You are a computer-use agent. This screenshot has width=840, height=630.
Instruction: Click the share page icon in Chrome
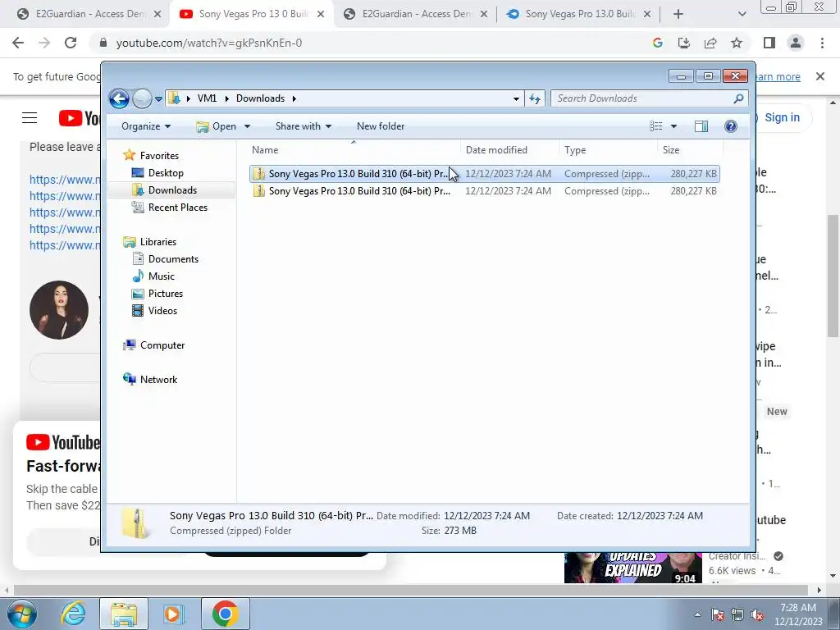pos(710,43)
